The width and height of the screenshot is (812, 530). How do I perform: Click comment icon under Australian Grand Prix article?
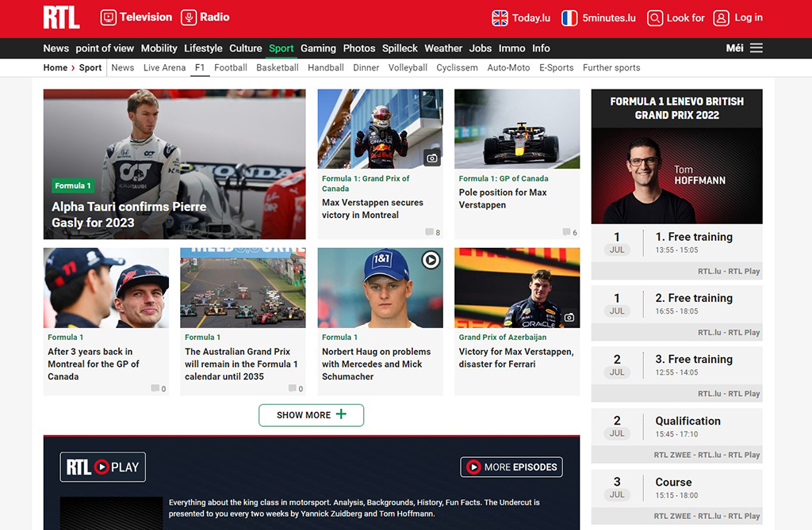[292, 388]
